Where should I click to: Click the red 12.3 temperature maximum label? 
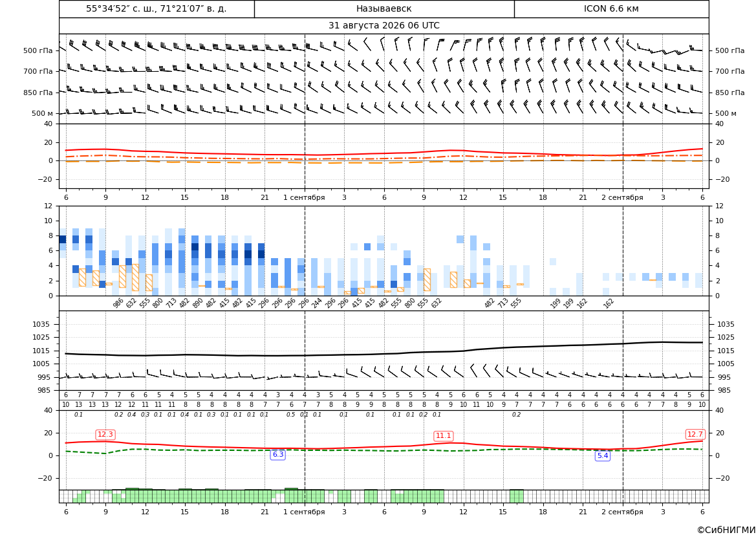(105, 435)
